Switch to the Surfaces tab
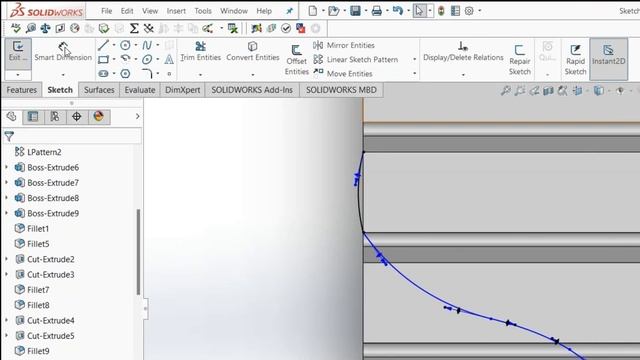 click(99, 90)
